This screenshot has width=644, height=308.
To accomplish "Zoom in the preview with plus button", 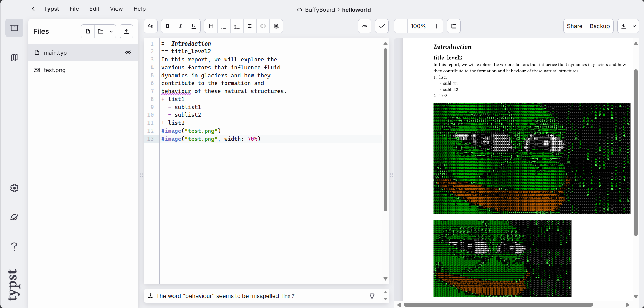I will 436,26.
